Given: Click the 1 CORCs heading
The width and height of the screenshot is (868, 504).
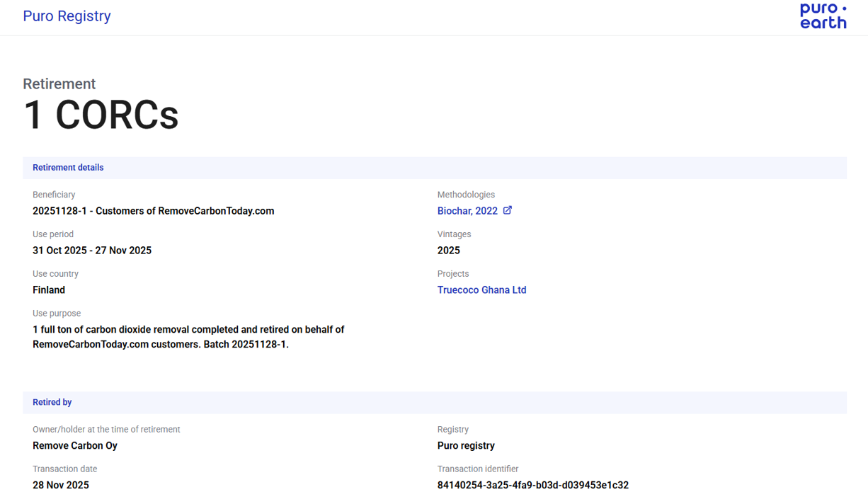Looking at the screenshot, I should [101, 115].
